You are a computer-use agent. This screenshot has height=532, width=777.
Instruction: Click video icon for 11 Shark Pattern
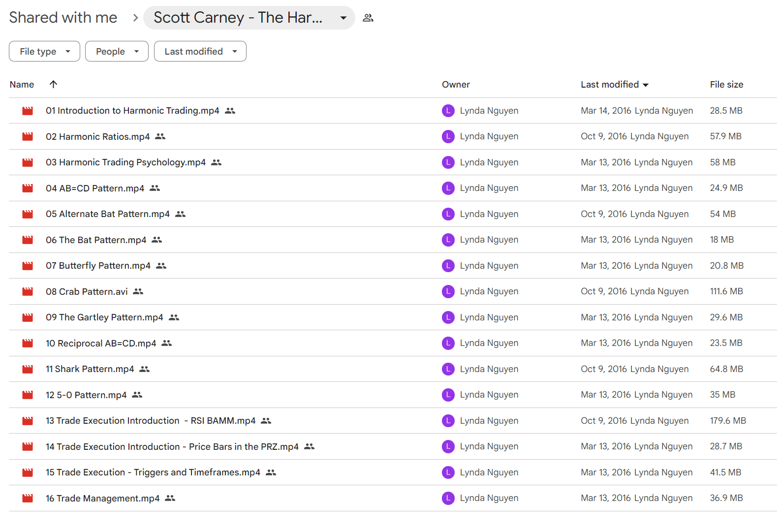[28, 369]
